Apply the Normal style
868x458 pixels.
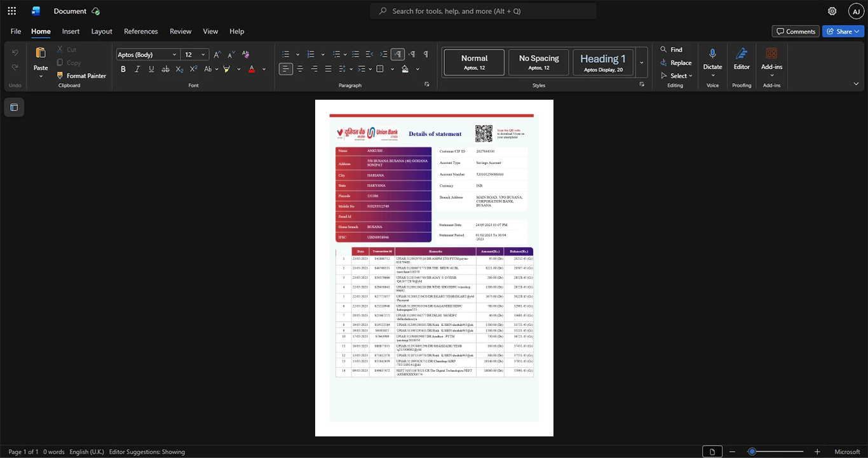pos(474,62)
